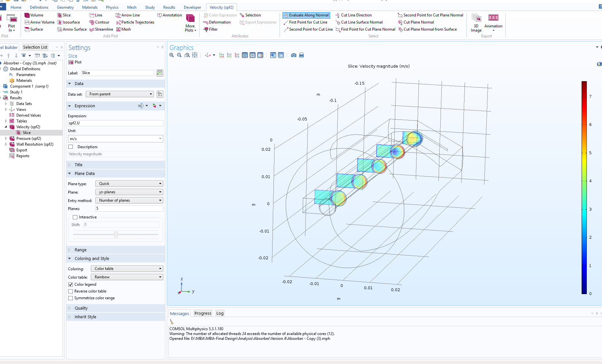602x364 pixels.
Task: Open the Plane dropdown set to yz-planes
Action: (x=129, y=192)
